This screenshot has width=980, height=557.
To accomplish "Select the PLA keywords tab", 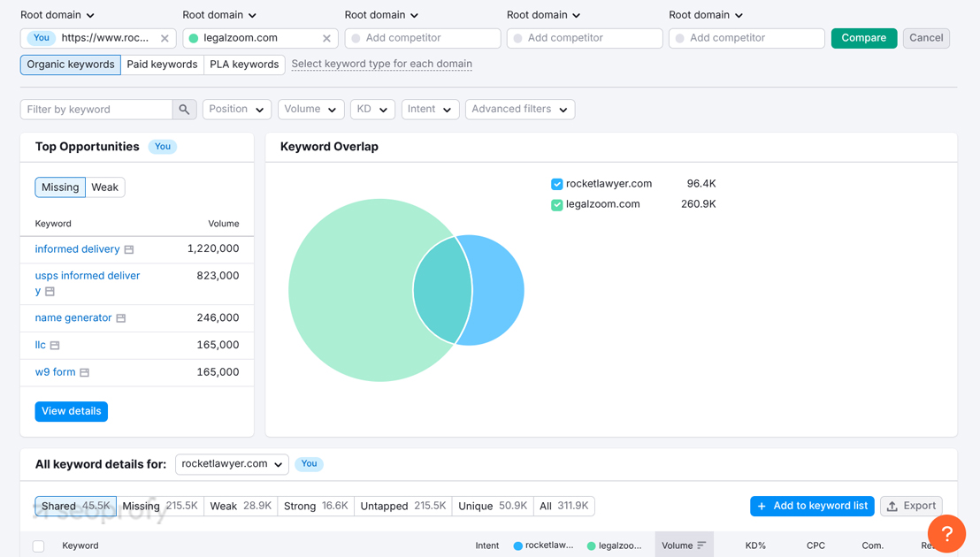I will coord(244,65).
